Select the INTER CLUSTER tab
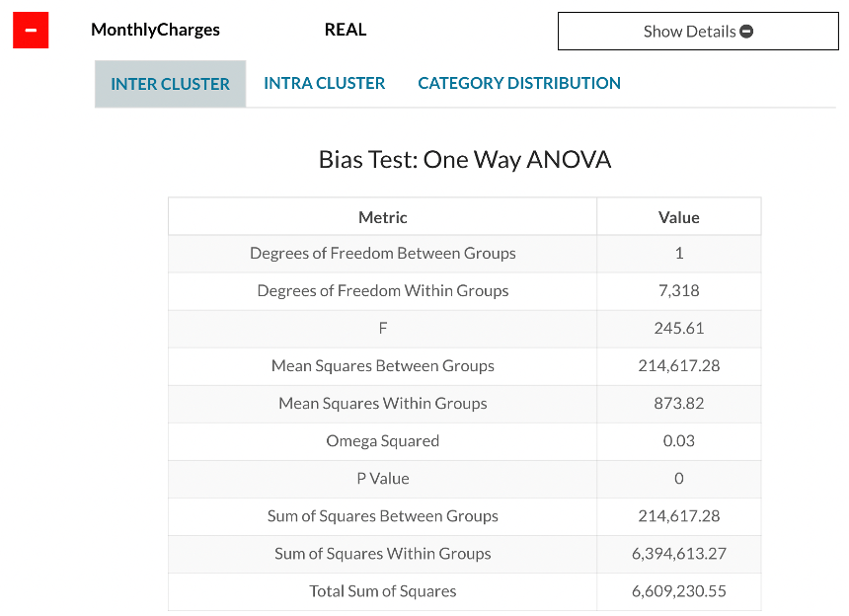The height and width of the screenshot is (616, 849). tap(170, 83)
